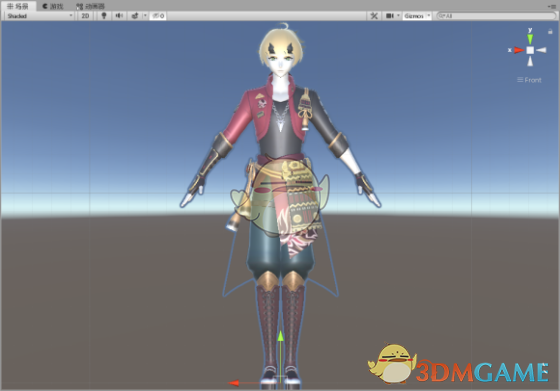
Task: Switch to the Animator tab
Action: tap(91, 6)
